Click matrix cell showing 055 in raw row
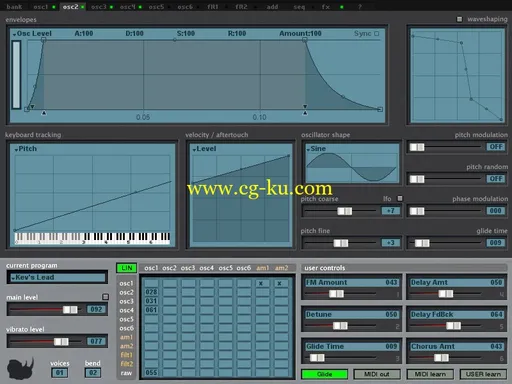This screenshot has width=512, height=384. [151, 373]
